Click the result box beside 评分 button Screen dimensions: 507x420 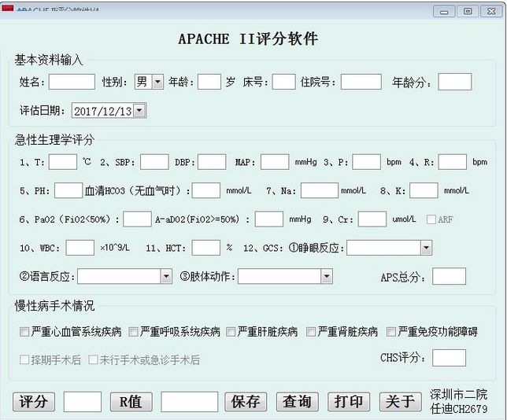pyautogui.click(x=83, y=402)
